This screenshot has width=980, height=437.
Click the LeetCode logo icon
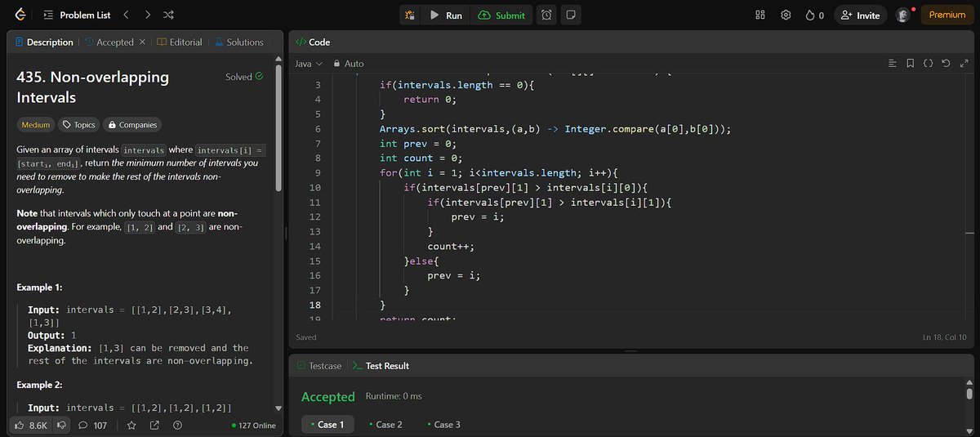point(20,15)
